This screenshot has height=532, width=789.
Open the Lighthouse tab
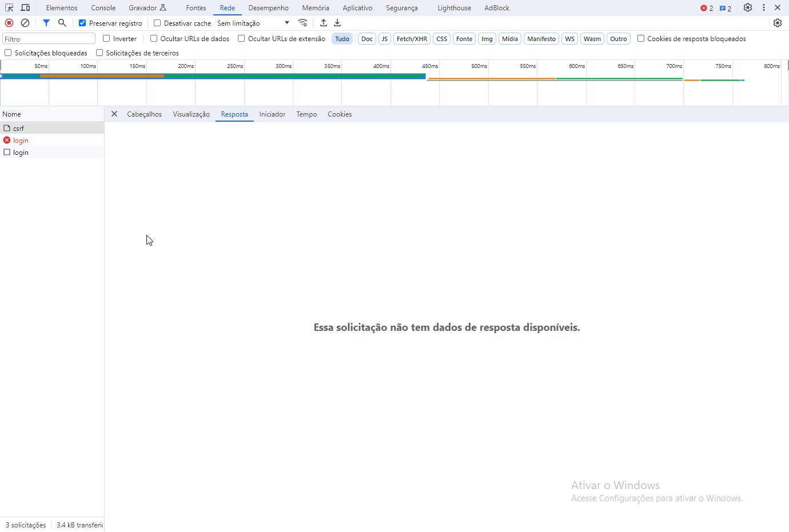[x=455, y=8]
